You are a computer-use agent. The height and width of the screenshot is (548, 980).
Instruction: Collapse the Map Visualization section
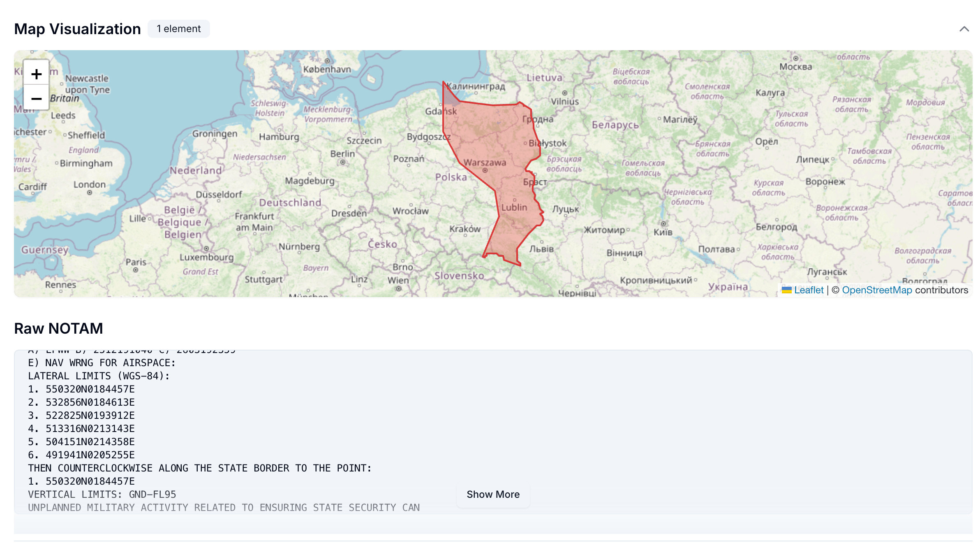[x=964, y=29]
